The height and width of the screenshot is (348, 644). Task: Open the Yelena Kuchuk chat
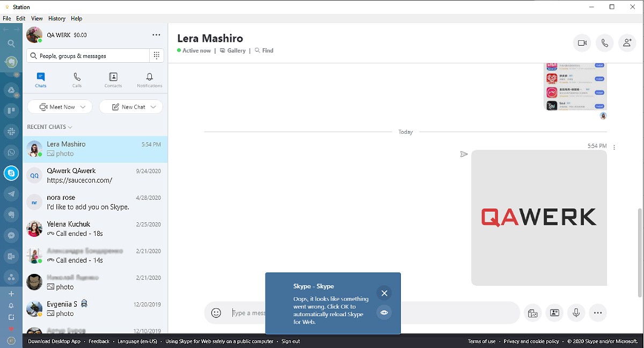(x=95, y=229)
